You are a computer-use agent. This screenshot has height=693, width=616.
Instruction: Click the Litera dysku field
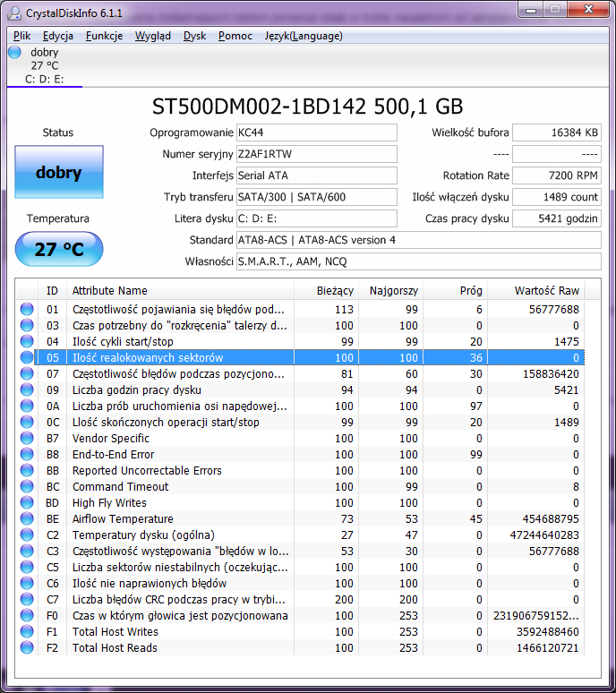317,218
